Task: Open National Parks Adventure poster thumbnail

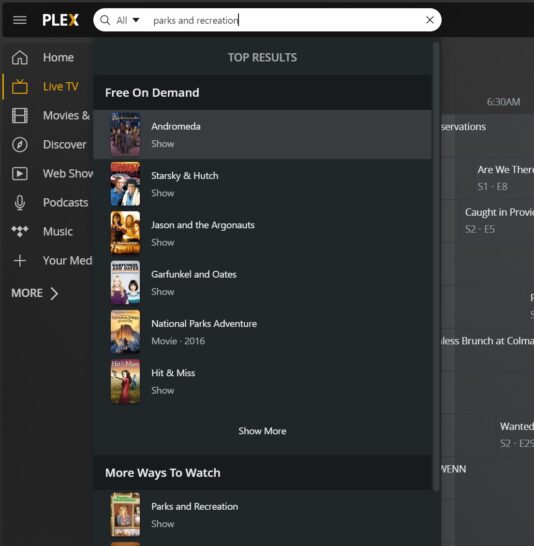Action: point(125,332)
